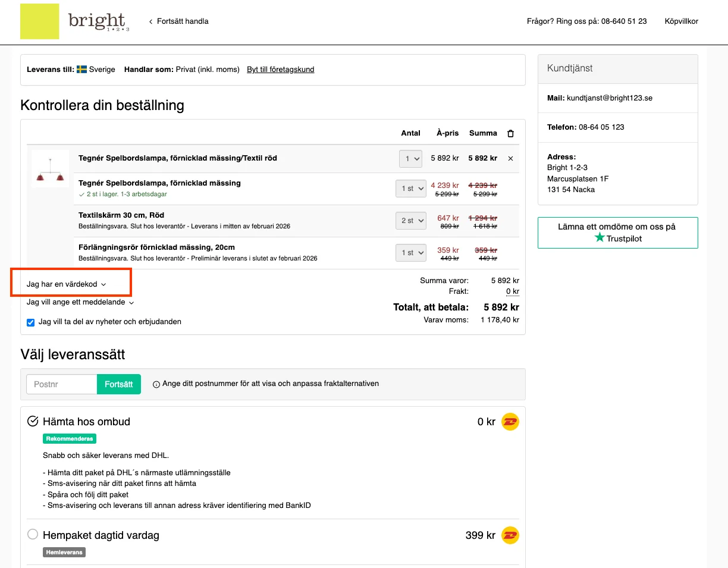Click the 2 st i lager stock status
Viewport: 728px width, 568px height.
click(x=123, y=194)
